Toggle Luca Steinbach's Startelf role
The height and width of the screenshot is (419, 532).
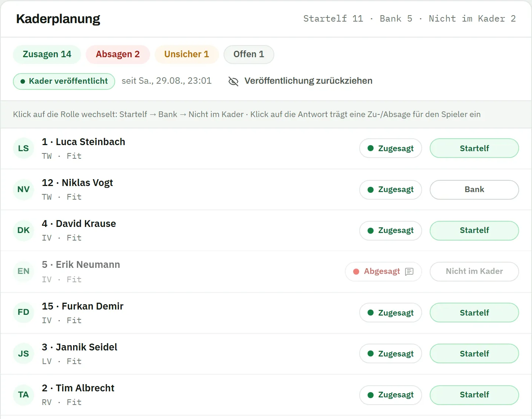pyautogui.click(x=474, y=148)
